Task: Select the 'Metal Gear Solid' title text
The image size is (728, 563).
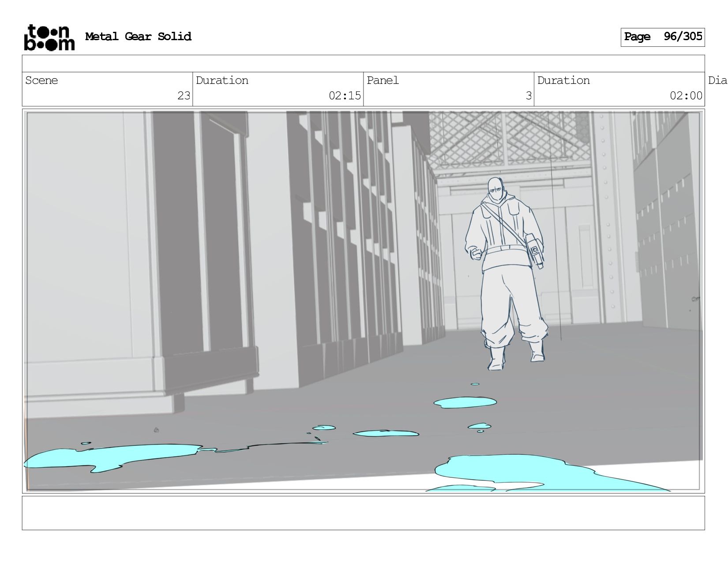Action: click(138, 37)
